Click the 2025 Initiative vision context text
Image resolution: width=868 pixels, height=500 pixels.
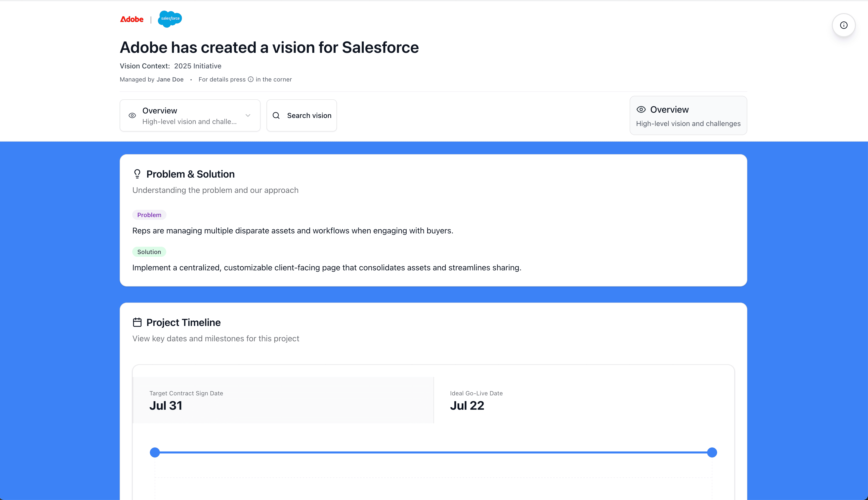click(198, 66)
